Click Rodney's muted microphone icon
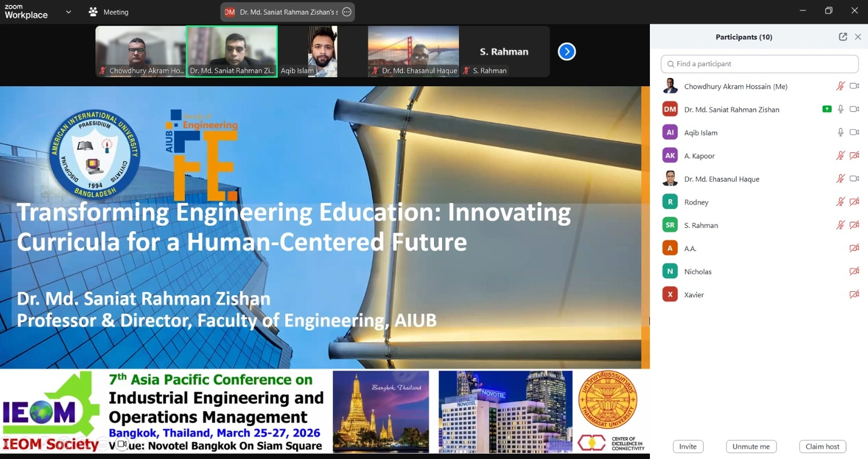This screenshot has width=868, height=459. [841, 202]
